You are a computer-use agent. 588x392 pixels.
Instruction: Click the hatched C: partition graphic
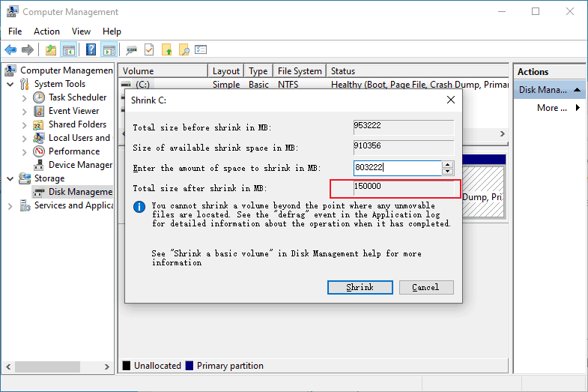483,191
